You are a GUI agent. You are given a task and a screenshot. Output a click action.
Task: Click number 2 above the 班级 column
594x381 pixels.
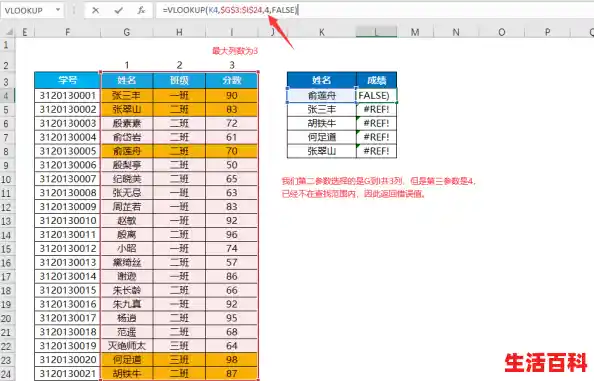(x=179, y=65)
